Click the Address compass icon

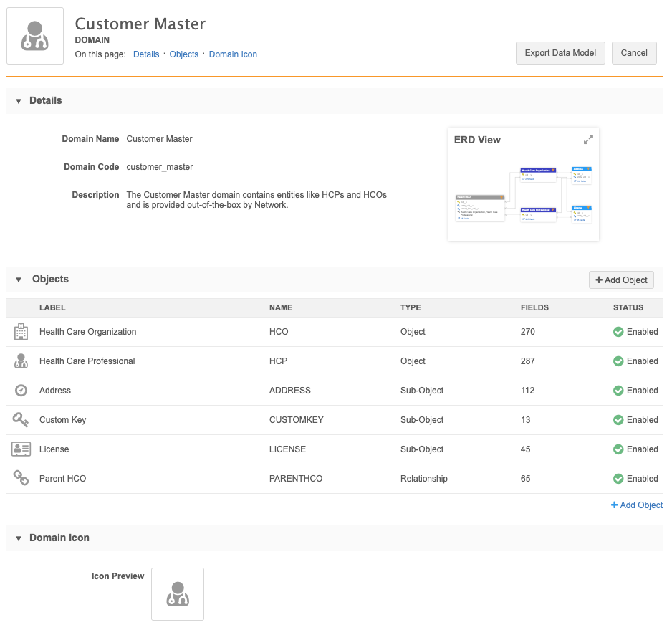pyautogui.click(x=21, y=391)
